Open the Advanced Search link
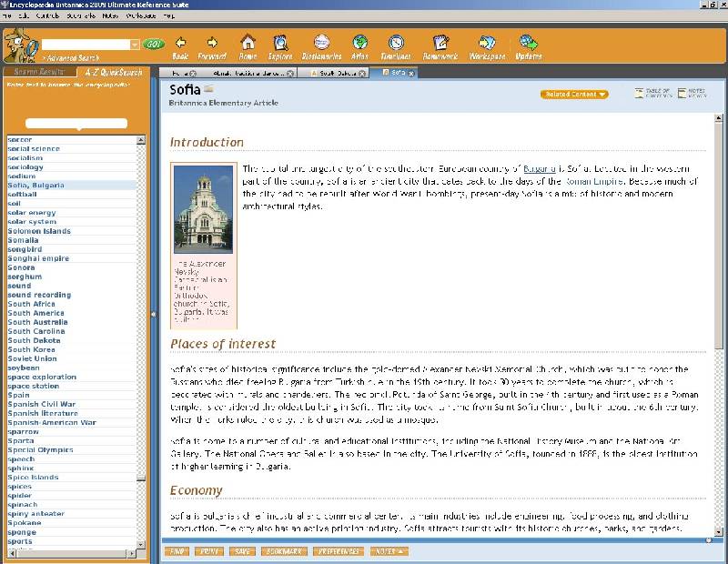Image resolution: width=728 pixels, height=564 pixels. pyautogui.click(x=73, y=58)
